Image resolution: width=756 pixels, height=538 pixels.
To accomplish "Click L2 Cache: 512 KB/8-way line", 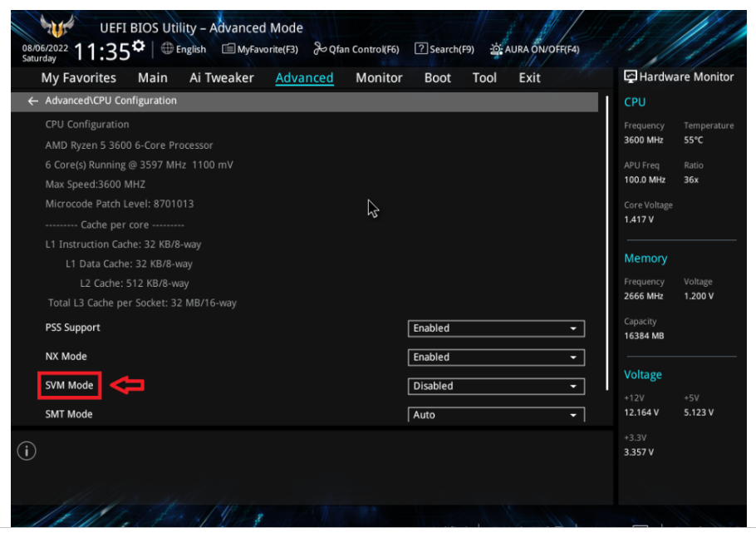I will [135, 284].
